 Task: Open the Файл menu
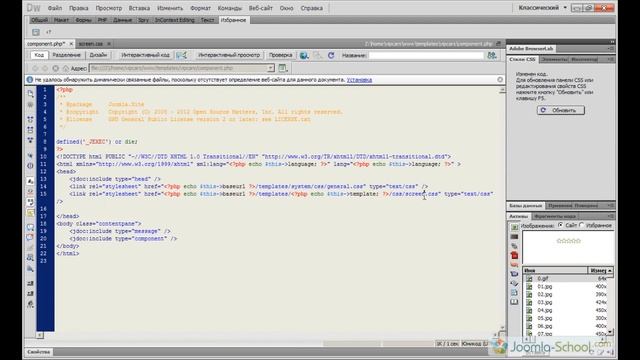pyautogui.click(x=55, y=8)
